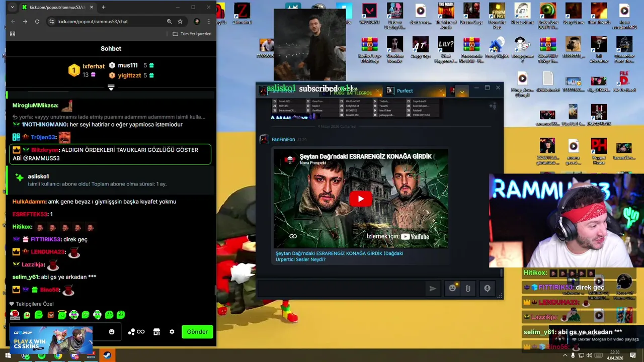This screenshot has width=644, height=362.
Task: Open the Kick chat shop icon
Action: click(156, 332)
